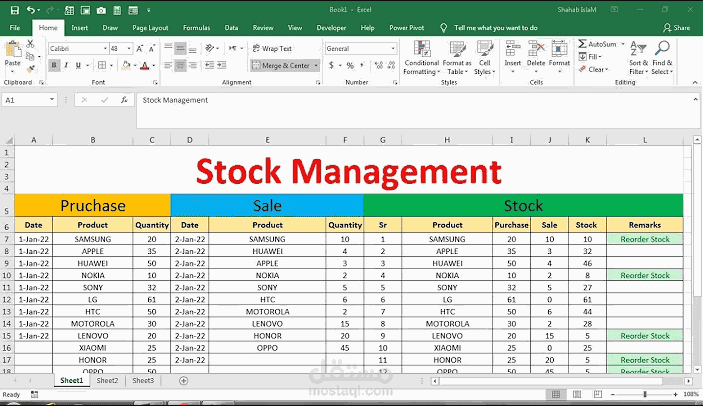The image size is (703, 406).
Task: Toggle Italic formatting
Action: [x=66, y=65]
